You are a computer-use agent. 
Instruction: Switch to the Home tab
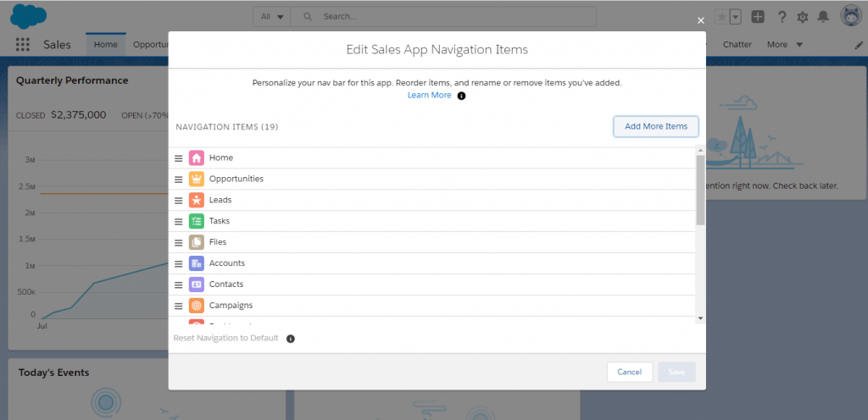pyautogui.click(x=106, y=45)
